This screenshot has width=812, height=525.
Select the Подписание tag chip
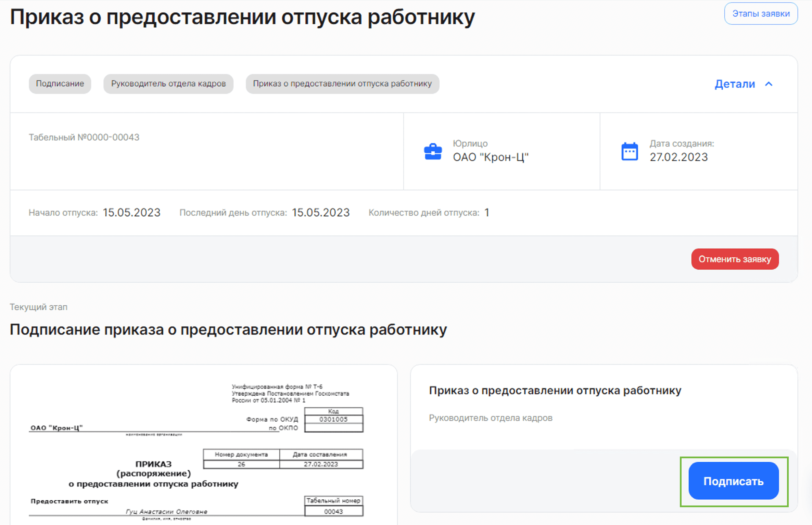tap(60, 84)
